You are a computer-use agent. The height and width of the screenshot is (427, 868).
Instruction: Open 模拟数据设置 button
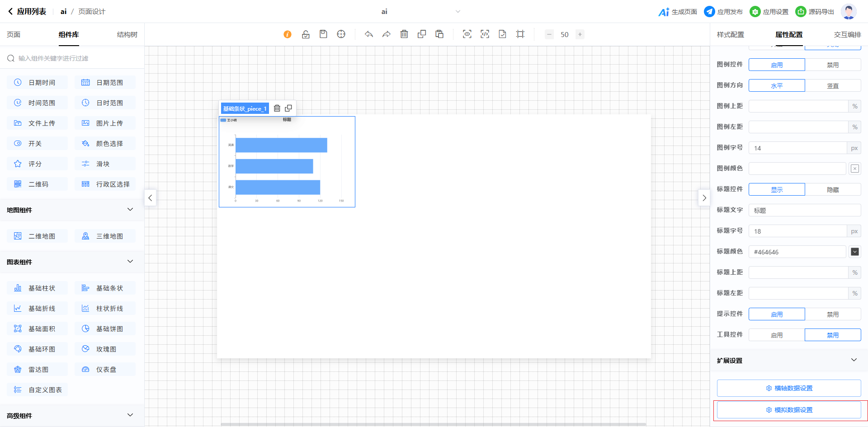click(x=789, y=410)
